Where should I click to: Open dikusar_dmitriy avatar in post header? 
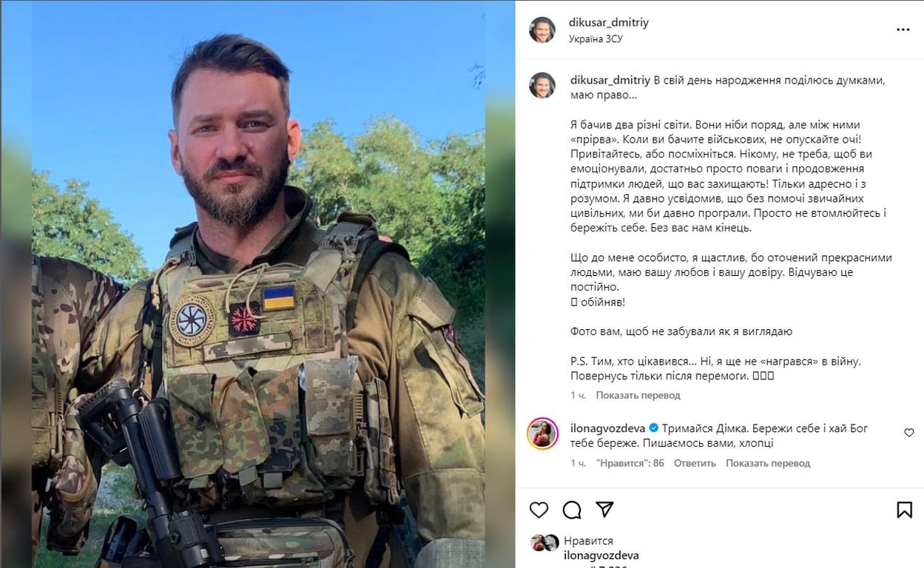(542, 30)
